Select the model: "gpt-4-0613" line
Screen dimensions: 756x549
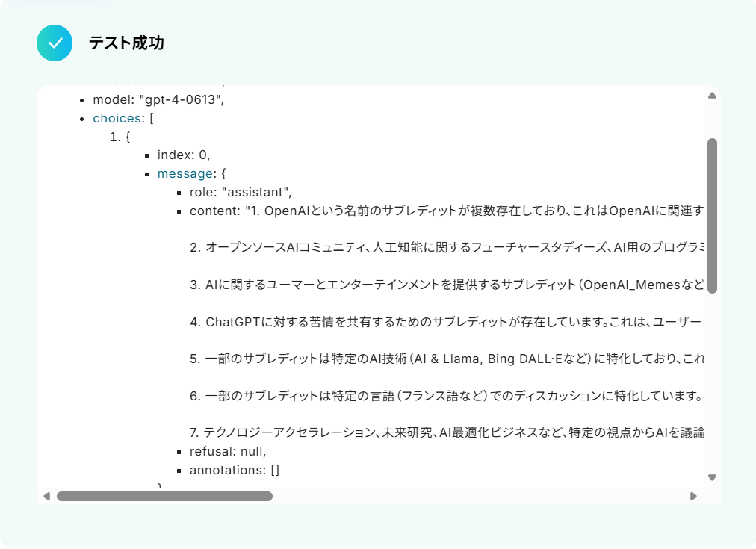(x=158, y=100)
